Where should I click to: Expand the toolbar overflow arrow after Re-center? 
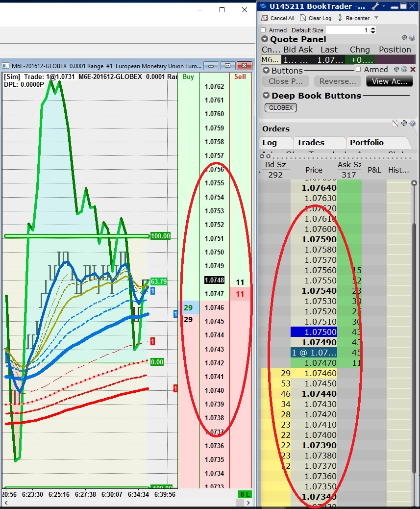pos(376,18)
